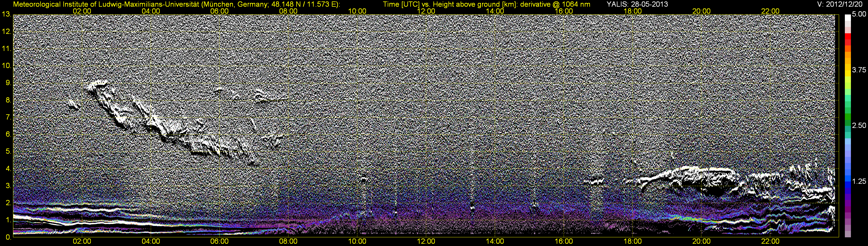This screenshot has height=246, width=868.
Task: Click the 02:00 label on the bottom time axis
Action: click(x=82, y=242)
